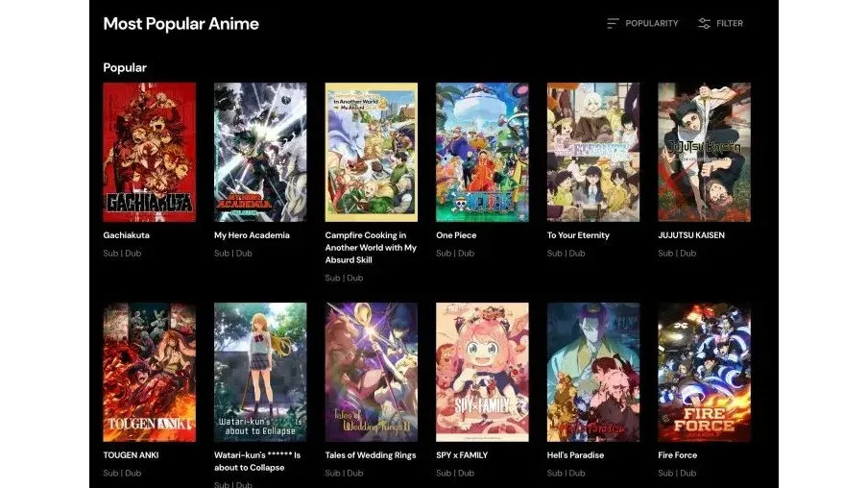Click the Fire Force title link
Image resolution: width=868 pixels, height=488 pixels.
678,455
